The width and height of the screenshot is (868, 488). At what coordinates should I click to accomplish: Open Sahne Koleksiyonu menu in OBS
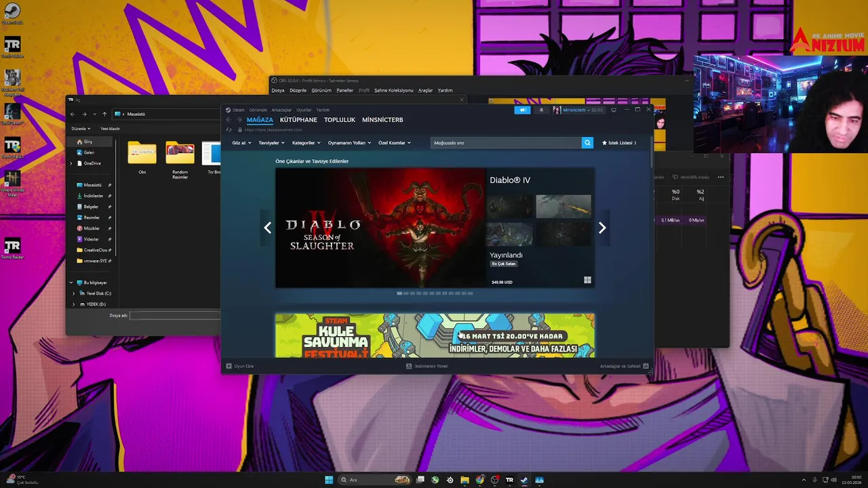pyautogui.click(x=393, y=90)
